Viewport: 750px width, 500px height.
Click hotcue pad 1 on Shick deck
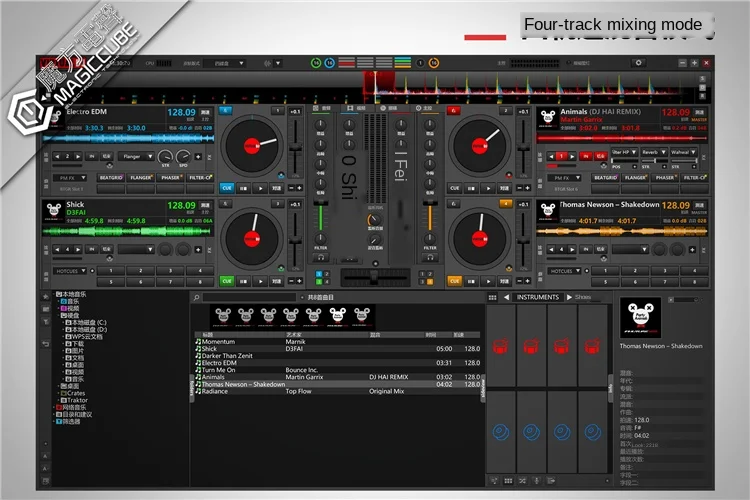coord(111,271)
